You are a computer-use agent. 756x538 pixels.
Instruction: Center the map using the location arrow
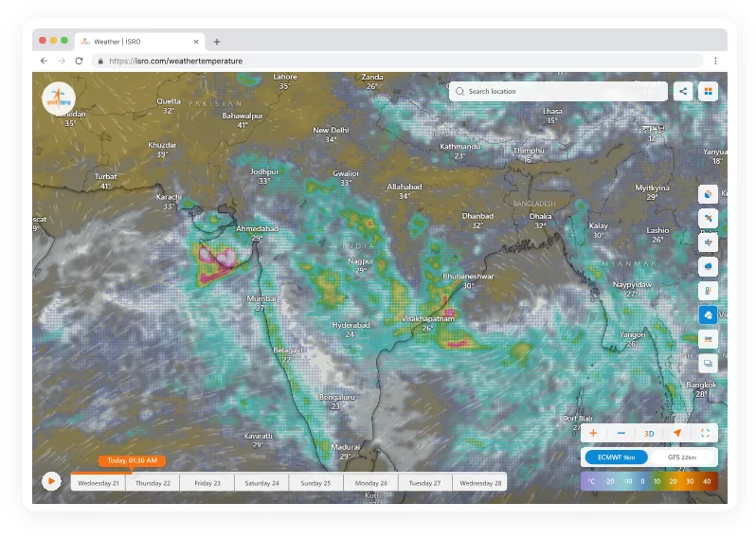tap(677, 433)
